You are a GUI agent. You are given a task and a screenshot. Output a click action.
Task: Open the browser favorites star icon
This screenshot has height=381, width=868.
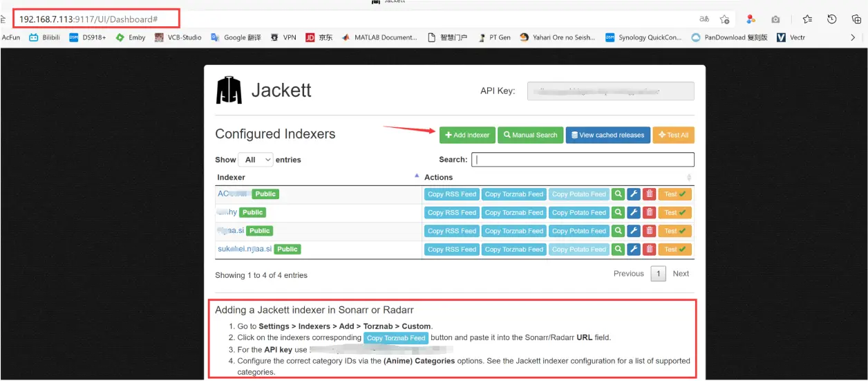tap(807, 19)
